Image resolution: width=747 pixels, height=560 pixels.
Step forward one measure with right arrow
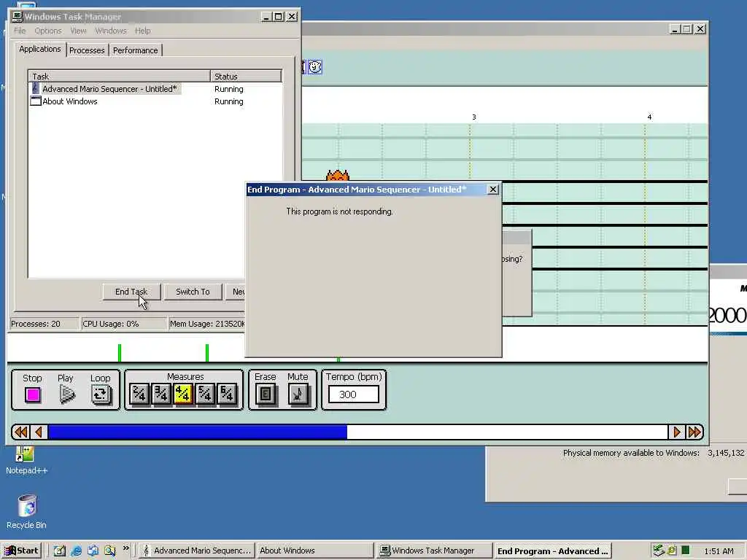point(676,432)
